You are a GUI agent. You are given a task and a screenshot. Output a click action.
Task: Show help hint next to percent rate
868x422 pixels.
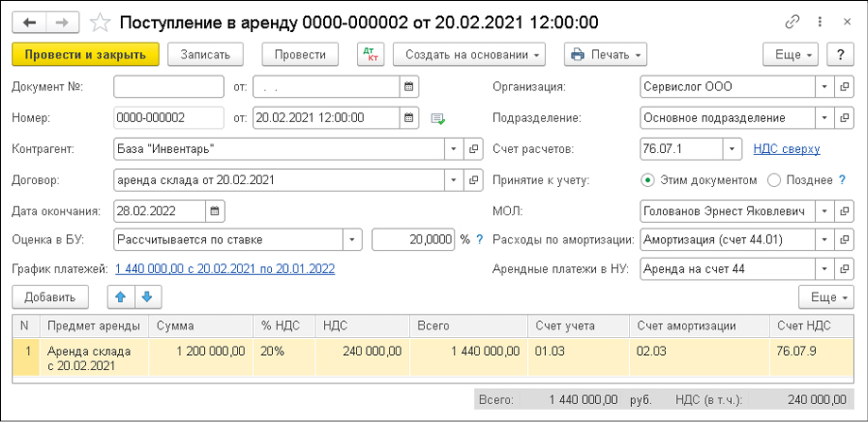pyautogui.click(x=480, y=240)
